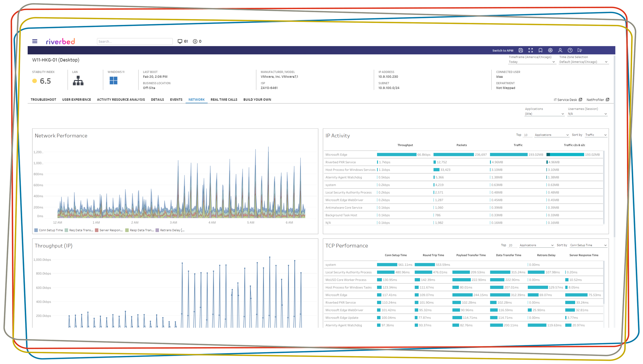This screenshot has height=364, width=643.
Task: Select Microsoft Edge row in IP Activity
Action: 463,155
